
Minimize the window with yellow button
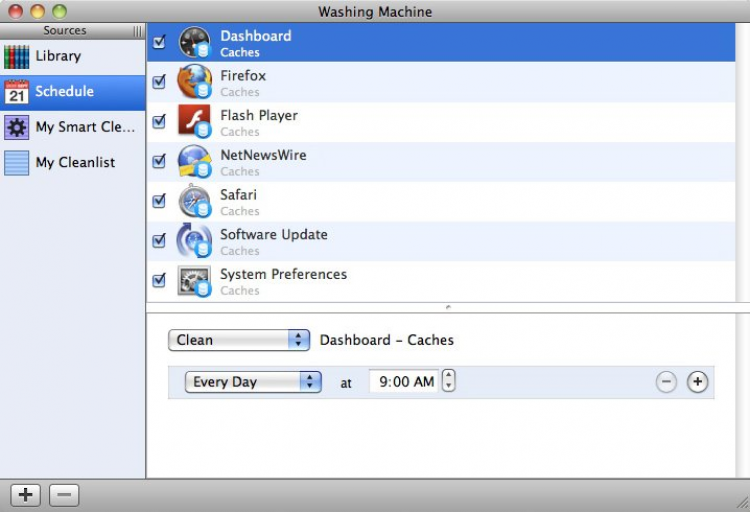click(x=37, y=11)
